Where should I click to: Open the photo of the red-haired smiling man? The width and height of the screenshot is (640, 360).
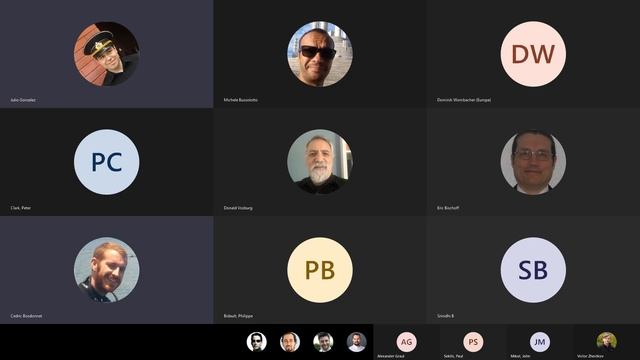pos(107,270)
